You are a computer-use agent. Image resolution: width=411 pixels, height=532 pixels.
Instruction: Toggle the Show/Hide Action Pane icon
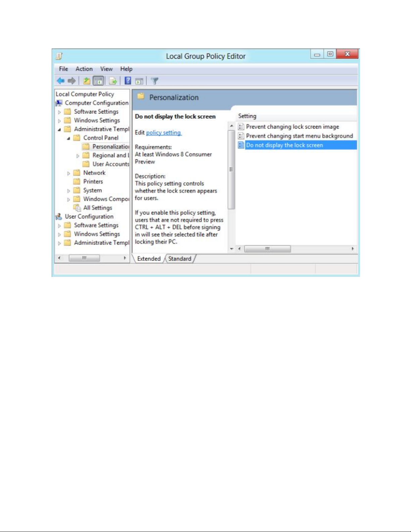[x=139, y=81]
